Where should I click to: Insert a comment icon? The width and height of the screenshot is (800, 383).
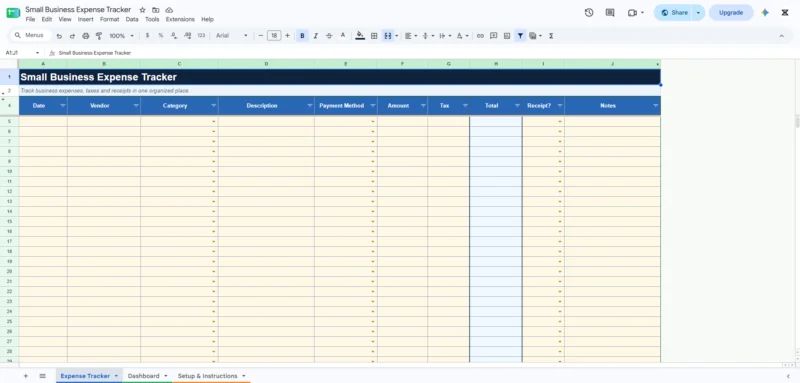[x=493, y=36]
